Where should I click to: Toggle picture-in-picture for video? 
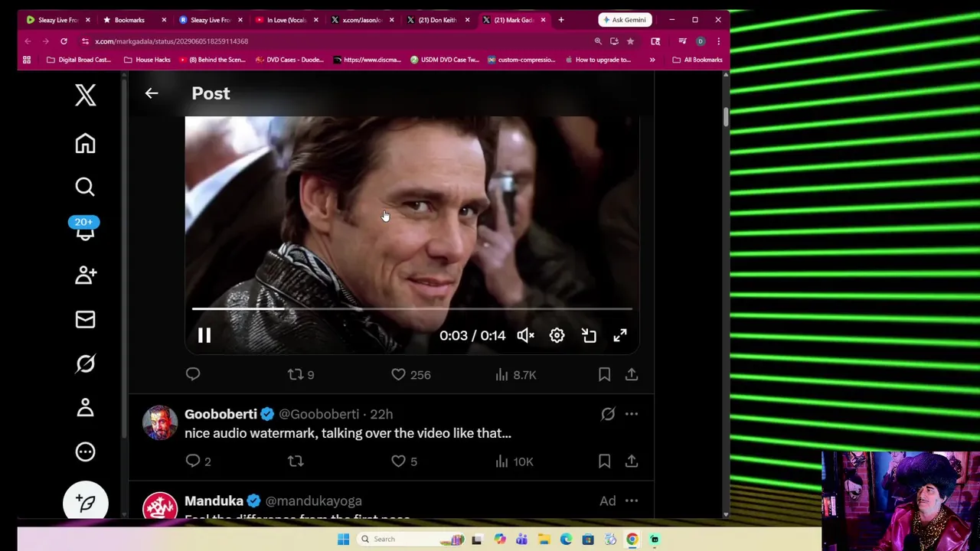point(589,335)
